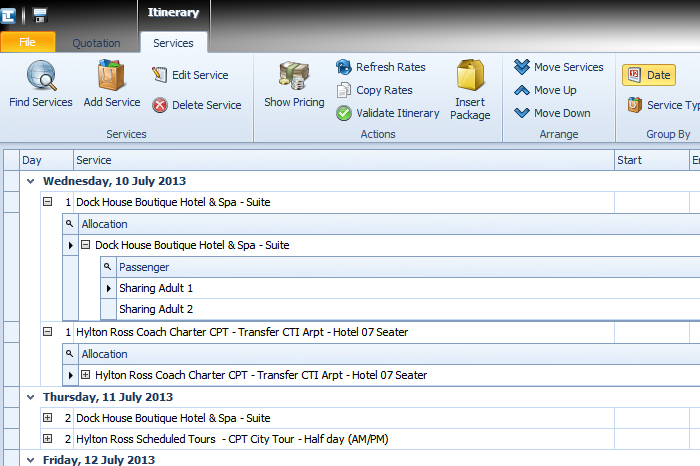Click search icon beside Hylton Ross Allocation header
Viewport: 700px width, 466px height.
69,354
